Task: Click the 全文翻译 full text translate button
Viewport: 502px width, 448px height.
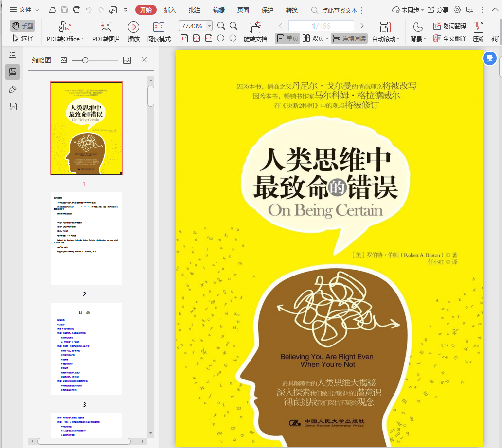Action: pyautogui.click(x=450, y=39)
